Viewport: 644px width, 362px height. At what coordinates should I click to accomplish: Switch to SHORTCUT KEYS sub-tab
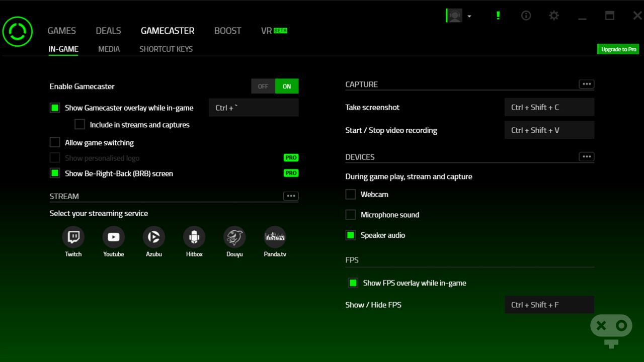pyautogui.click(x=166, y=49)
